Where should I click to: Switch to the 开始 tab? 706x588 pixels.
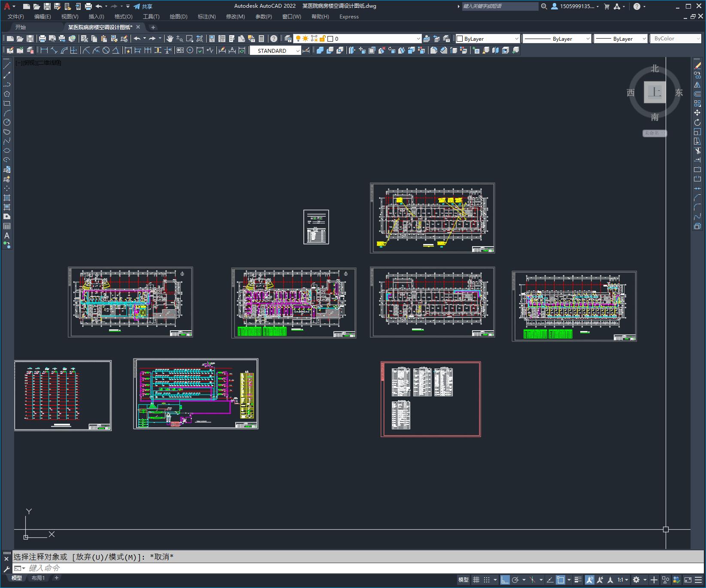click(x=20, y=27)
